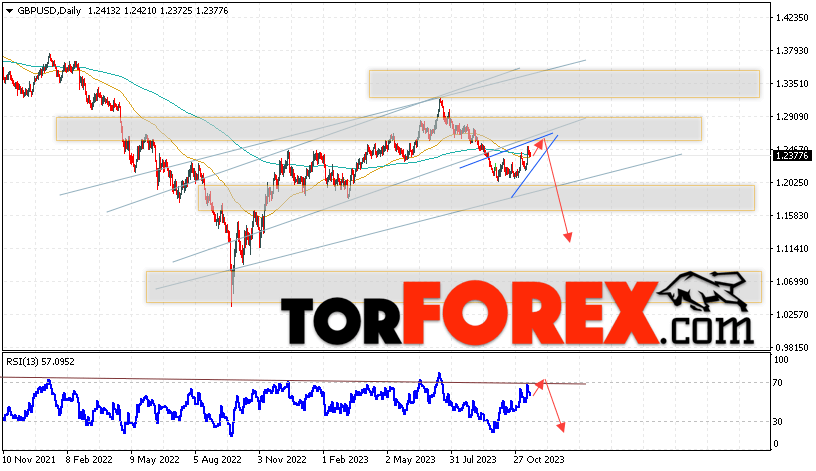
Task: Click the bull icon in the logo
Action: 706,291
